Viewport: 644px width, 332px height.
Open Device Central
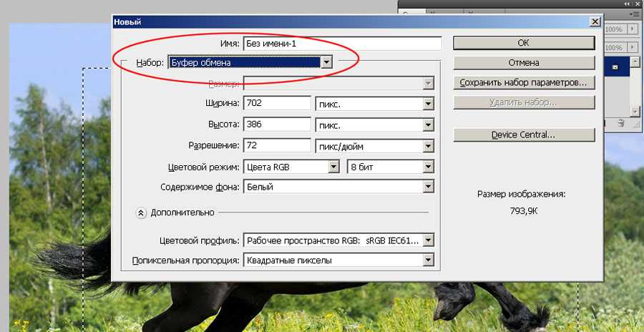click(x=524, y=135)
